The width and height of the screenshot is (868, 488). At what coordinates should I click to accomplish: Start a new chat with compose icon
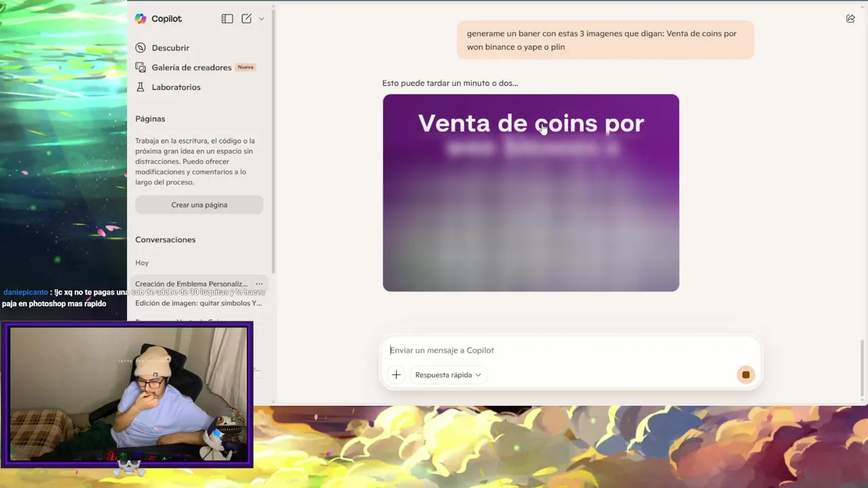tap(246, 19)
